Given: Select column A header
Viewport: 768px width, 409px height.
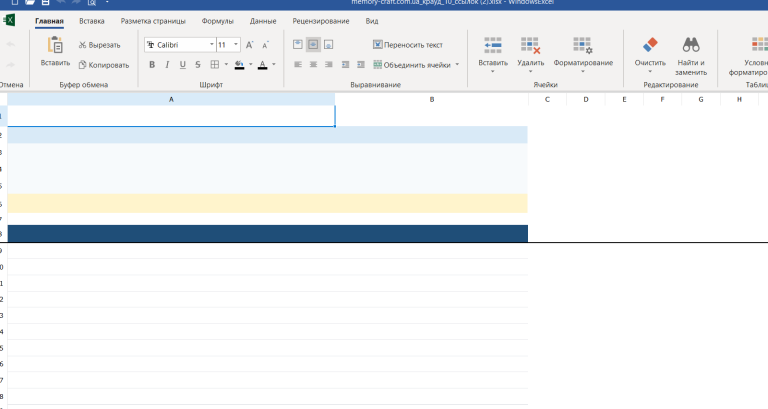Looking at the screenshot, I should 171,99.
